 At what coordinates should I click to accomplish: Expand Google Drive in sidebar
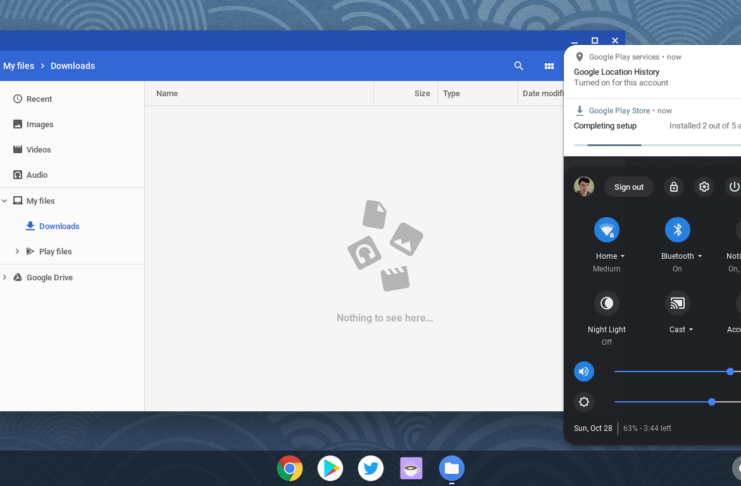(x=5, y=277)
